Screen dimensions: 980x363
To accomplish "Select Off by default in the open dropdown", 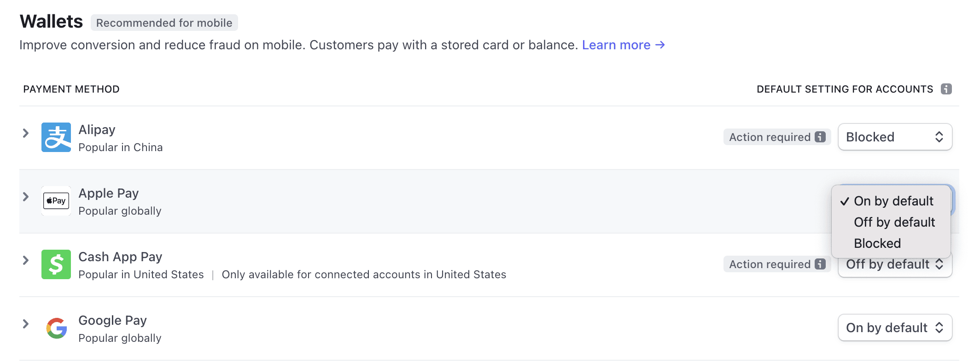I will (x=894, y=222).
